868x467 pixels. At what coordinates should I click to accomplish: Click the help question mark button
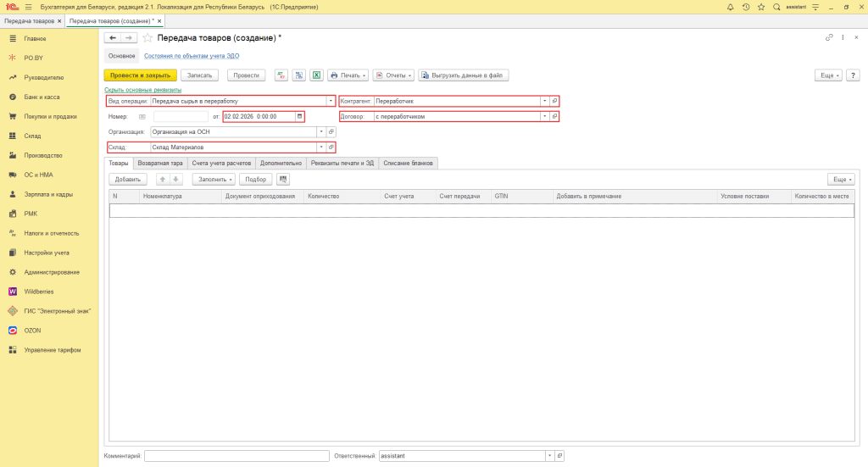(x=851, y=75)
